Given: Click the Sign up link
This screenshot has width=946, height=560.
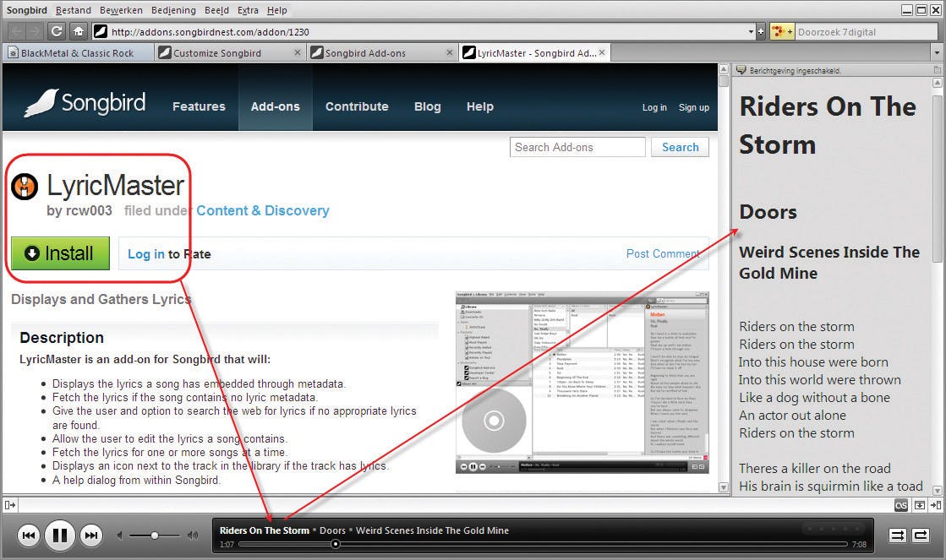Looking at the screenshot, I should point(694,107).
